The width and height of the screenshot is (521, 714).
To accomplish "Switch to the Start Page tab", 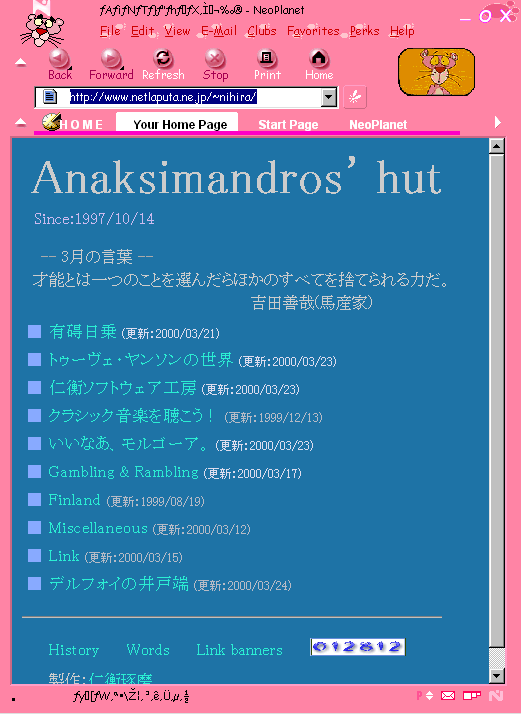I will tap(288, 124).
